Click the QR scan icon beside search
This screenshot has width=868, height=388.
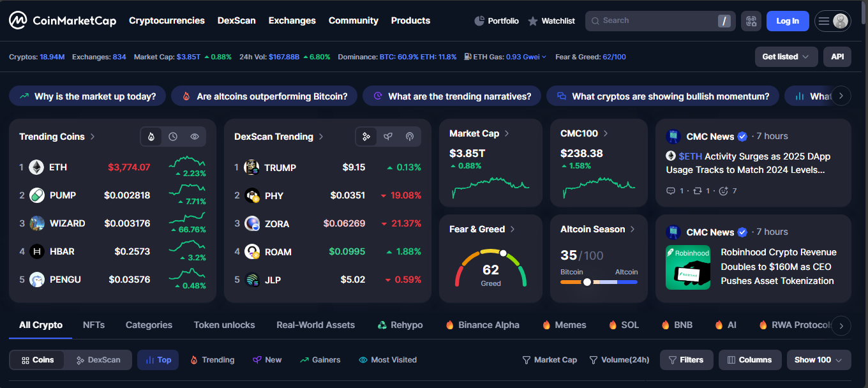751,21
